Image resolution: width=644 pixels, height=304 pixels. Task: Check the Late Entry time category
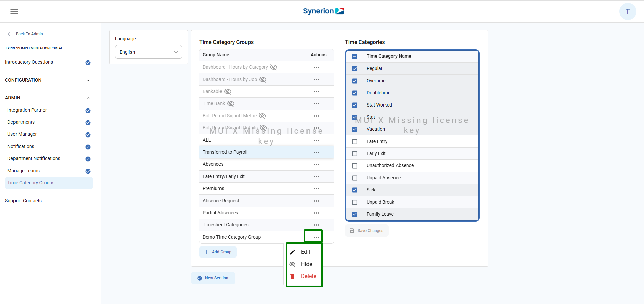(355, 142)
